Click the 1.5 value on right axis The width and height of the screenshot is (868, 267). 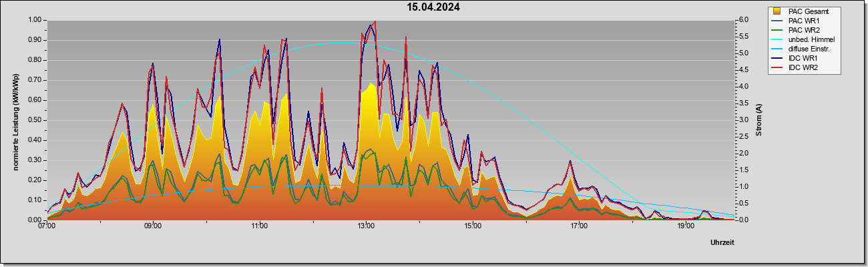[x=743, y=170]
